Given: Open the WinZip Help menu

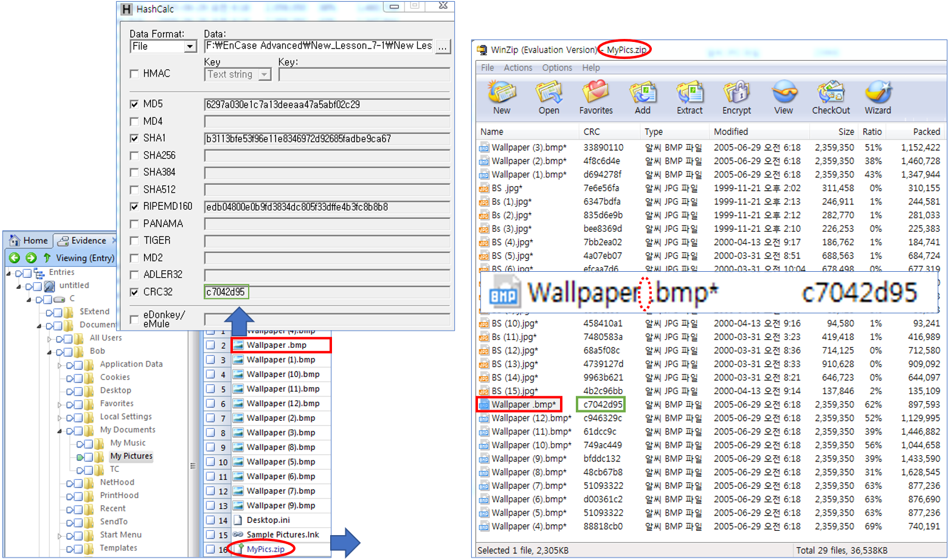Looking at the screenshot, I should (x=590, y=67).
